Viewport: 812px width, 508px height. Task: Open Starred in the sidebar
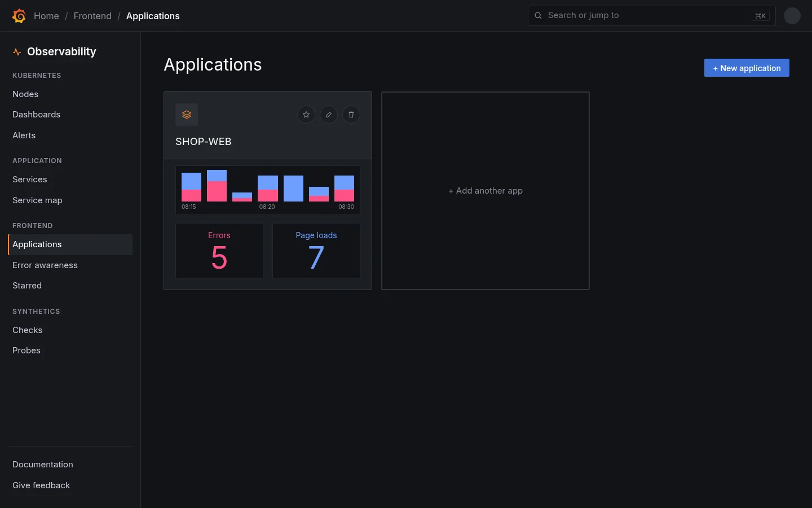click(x=70, y=286)
